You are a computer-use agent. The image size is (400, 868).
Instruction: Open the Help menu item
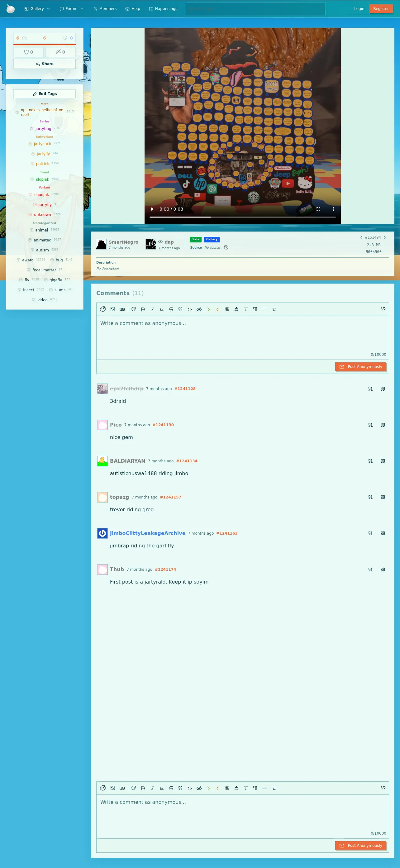[133, 9]
